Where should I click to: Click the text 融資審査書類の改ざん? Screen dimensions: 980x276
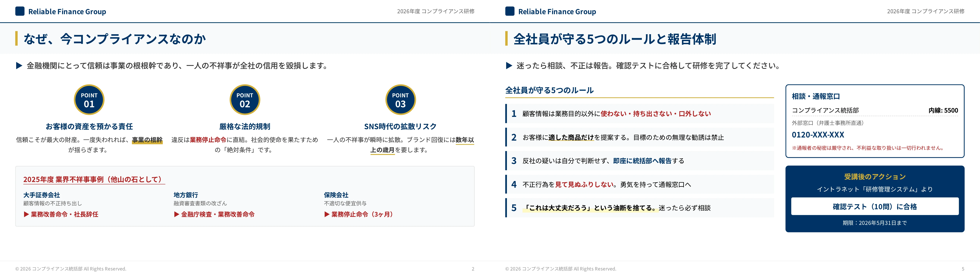(x=200, y=204)
